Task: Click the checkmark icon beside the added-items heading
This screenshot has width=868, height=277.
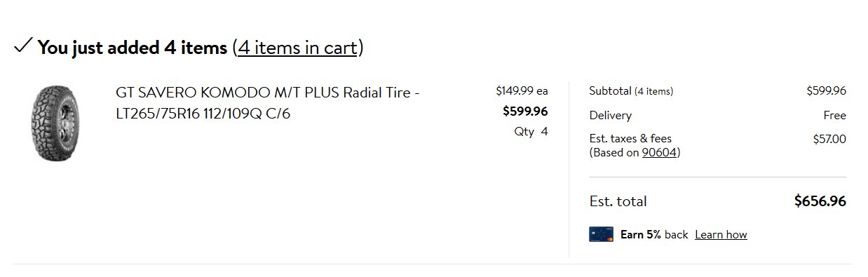Action: (22, 46)
